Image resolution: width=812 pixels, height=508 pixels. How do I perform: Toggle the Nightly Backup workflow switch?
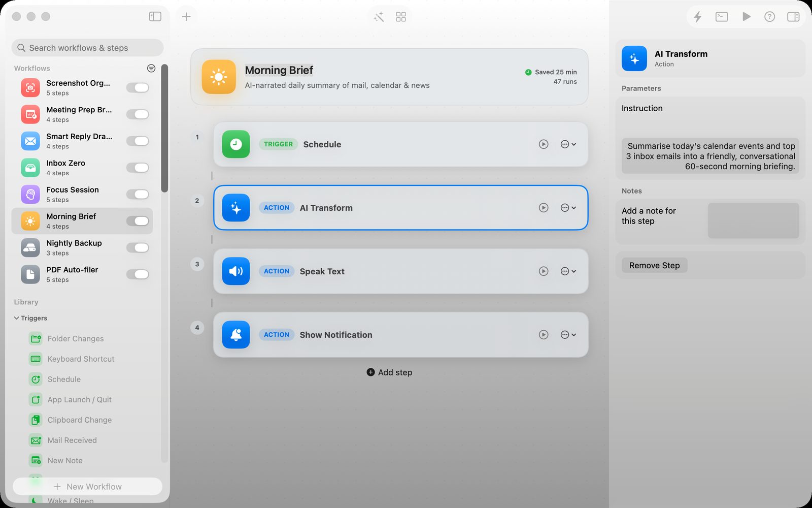[x=138, y=248]
